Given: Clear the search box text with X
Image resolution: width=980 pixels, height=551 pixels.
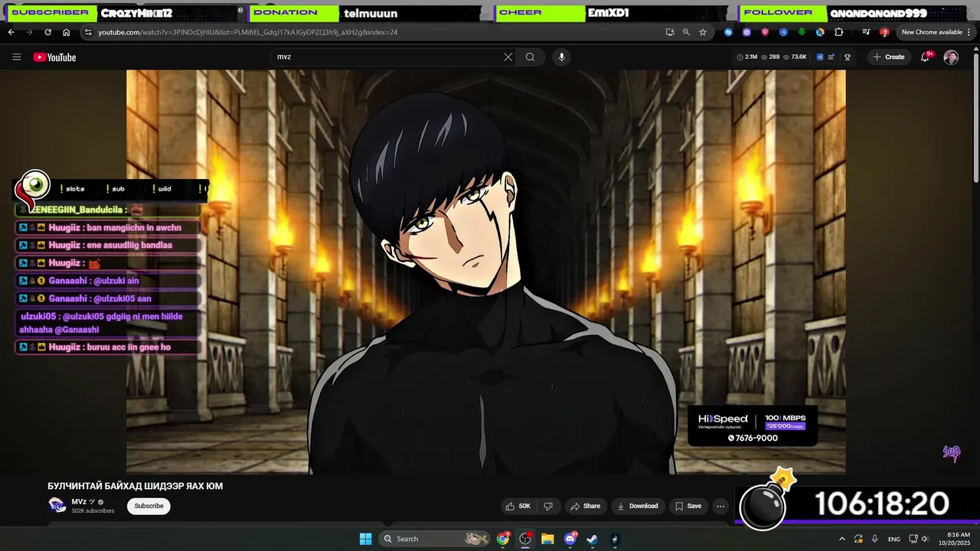Looking at the screenshot, I should pos(508,57).
